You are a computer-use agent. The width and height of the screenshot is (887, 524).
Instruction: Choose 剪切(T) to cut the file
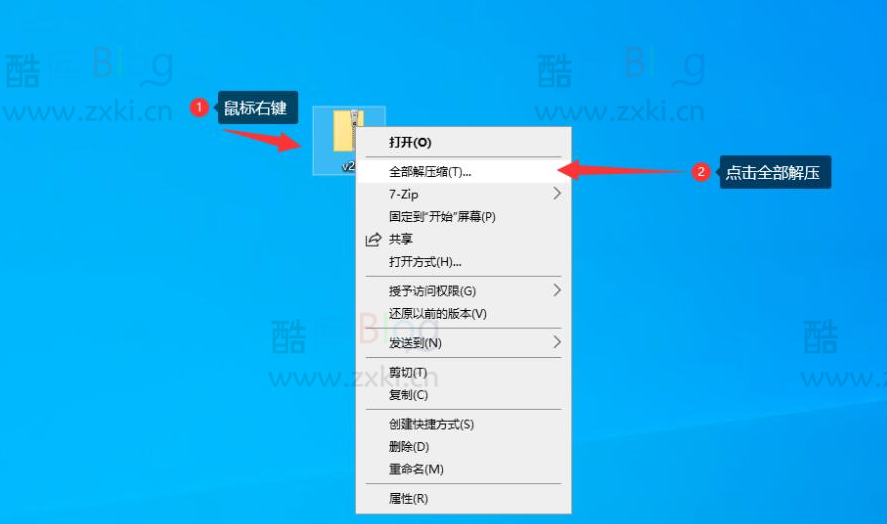pyautogui.click(x=463, y=372)
